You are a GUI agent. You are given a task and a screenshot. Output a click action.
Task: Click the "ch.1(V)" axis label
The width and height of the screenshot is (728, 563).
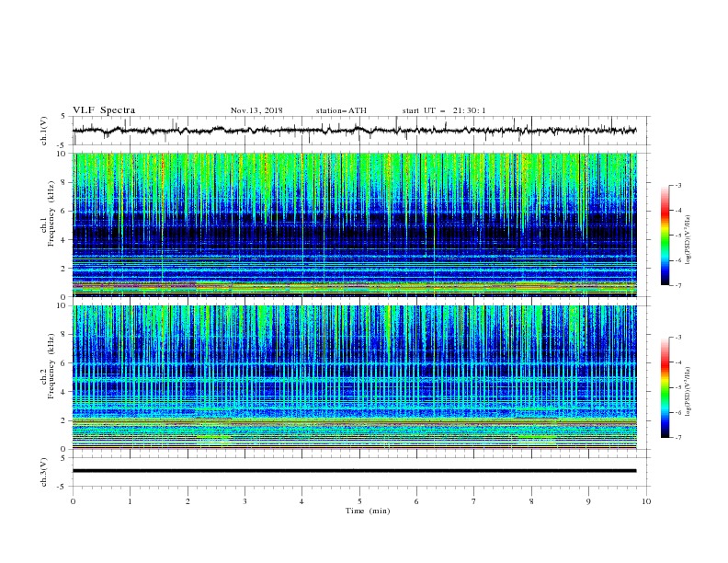click(44, 131)
